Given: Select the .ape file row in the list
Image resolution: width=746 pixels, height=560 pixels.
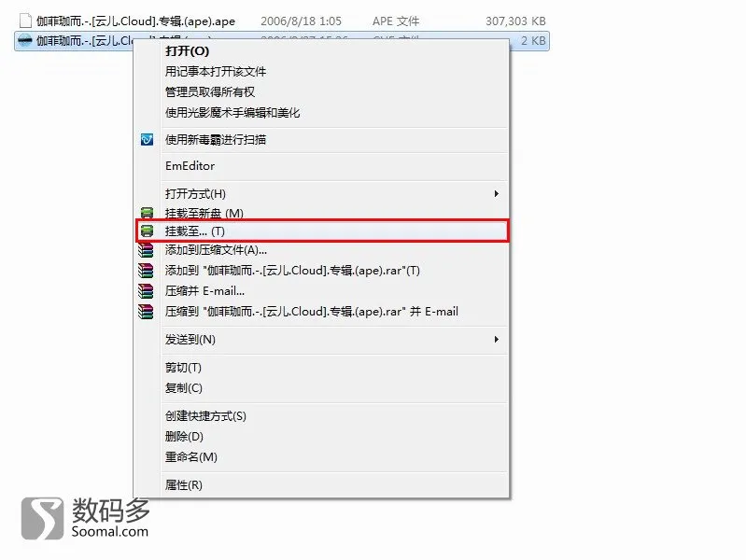Looking at the screenshot, I should click(282, 21).
